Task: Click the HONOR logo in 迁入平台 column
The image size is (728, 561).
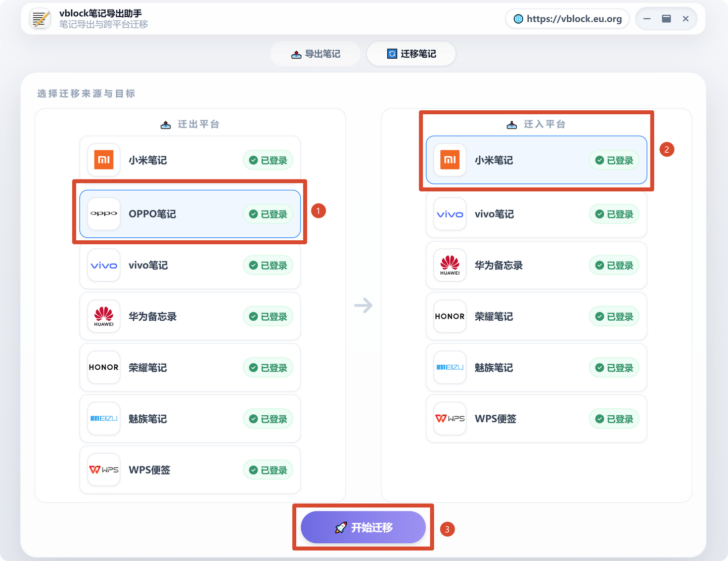Action: (x=450, y=316)
